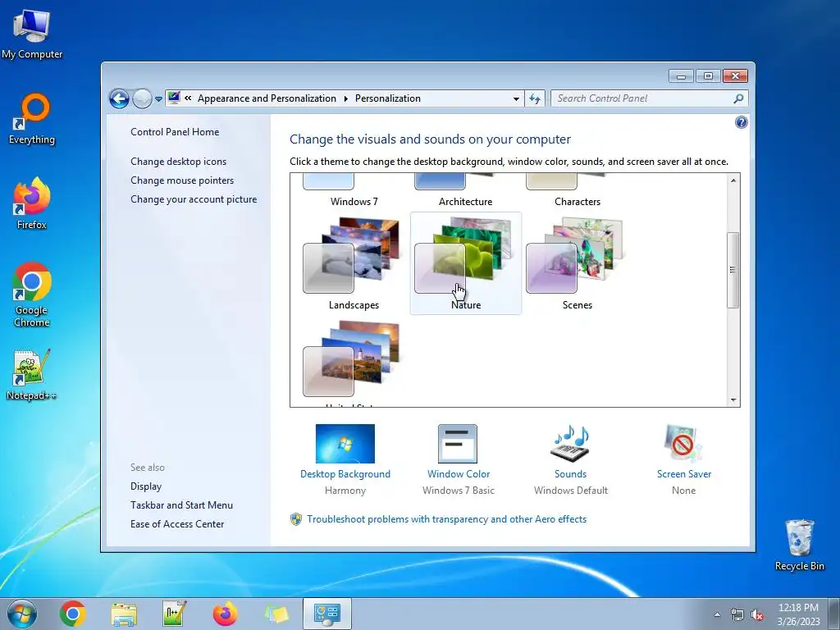Open Sticky Notes taskbar icon
This screenshot has width=840, height=630.
(x=276, y=614)
